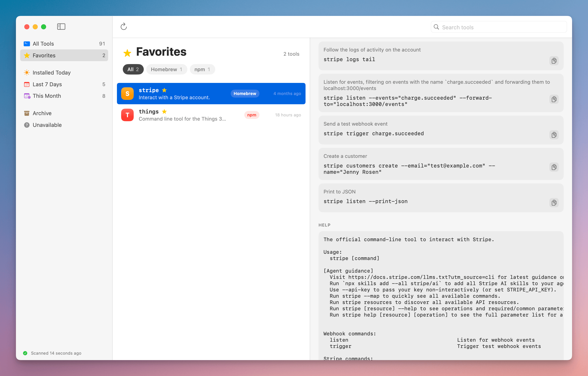Viewport: 588px width, 376px height.
Task: Show tools Installed Today
Action: coord(64,72)
